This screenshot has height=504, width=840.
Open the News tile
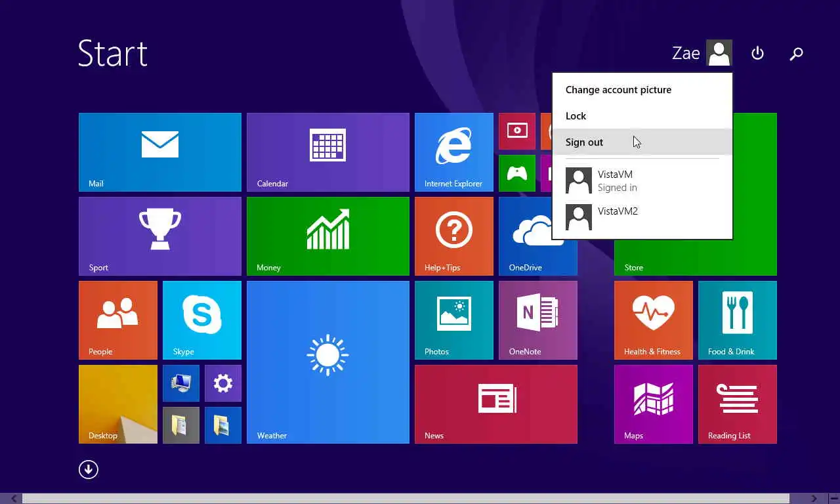[x=496, y=404]
